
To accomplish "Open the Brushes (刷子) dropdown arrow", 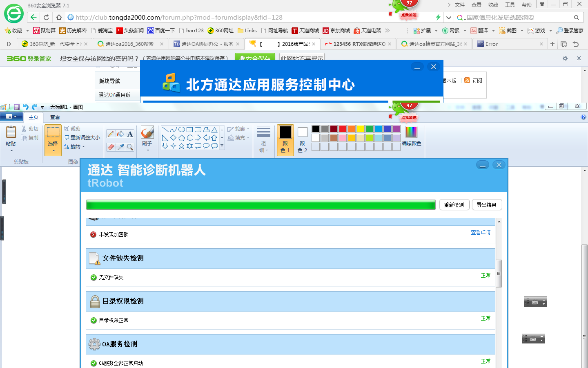I will [147, 150].
